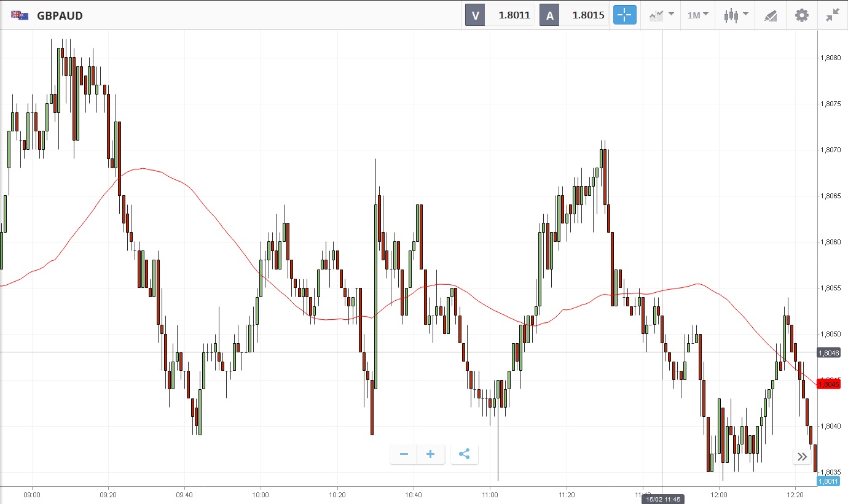Click the 1,8055 price axis label
The height and width of the screenshot is (504, 848).
[x=830, y=289]
